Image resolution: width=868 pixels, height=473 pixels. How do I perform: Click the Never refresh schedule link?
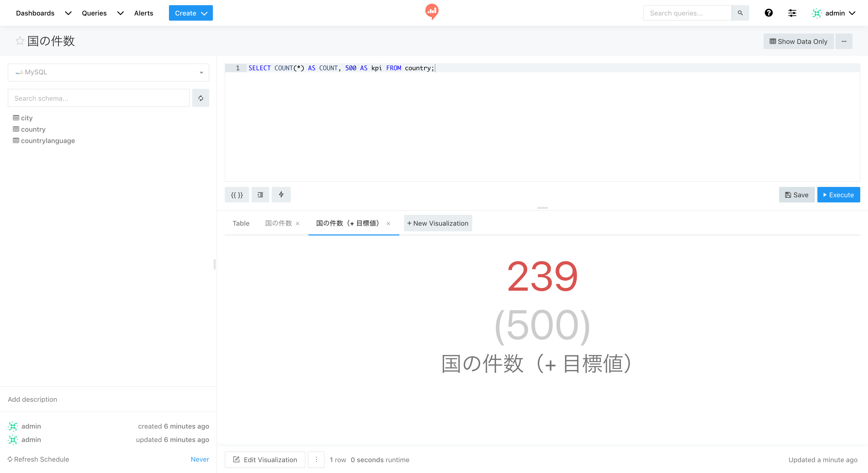(x=199, y=459)
